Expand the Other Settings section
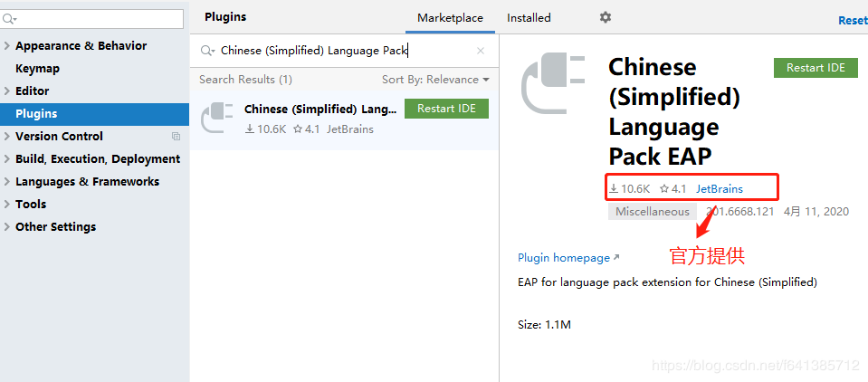Screen dimensions: 868x382 6,227
